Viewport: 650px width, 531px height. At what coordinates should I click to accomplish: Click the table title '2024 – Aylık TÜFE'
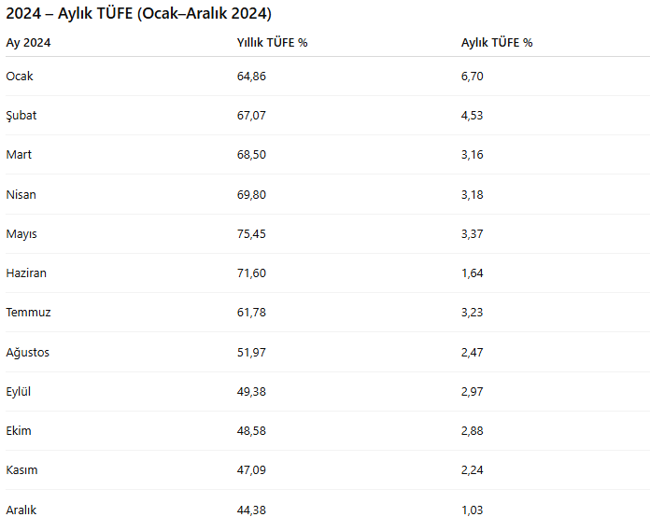[139, 13]
